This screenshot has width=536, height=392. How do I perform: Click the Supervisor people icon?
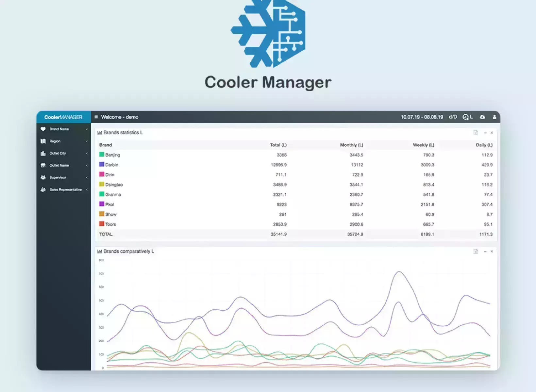point(43,177)
